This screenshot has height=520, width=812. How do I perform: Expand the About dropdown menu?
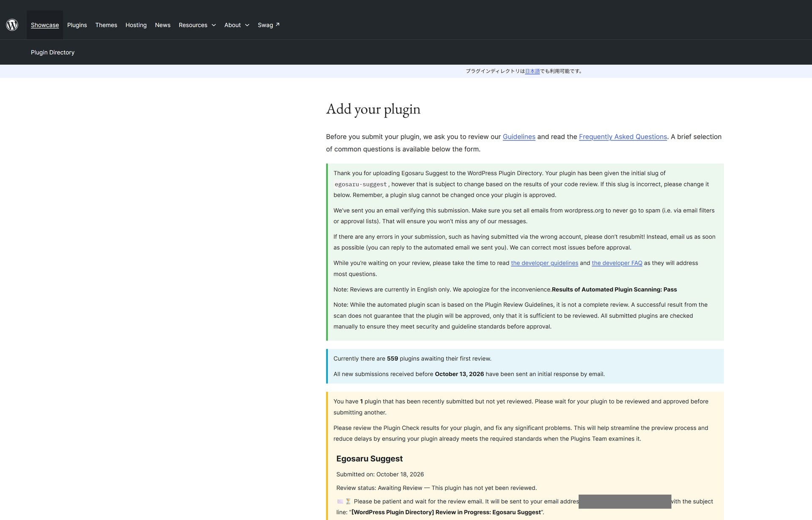tap(236, 25)
